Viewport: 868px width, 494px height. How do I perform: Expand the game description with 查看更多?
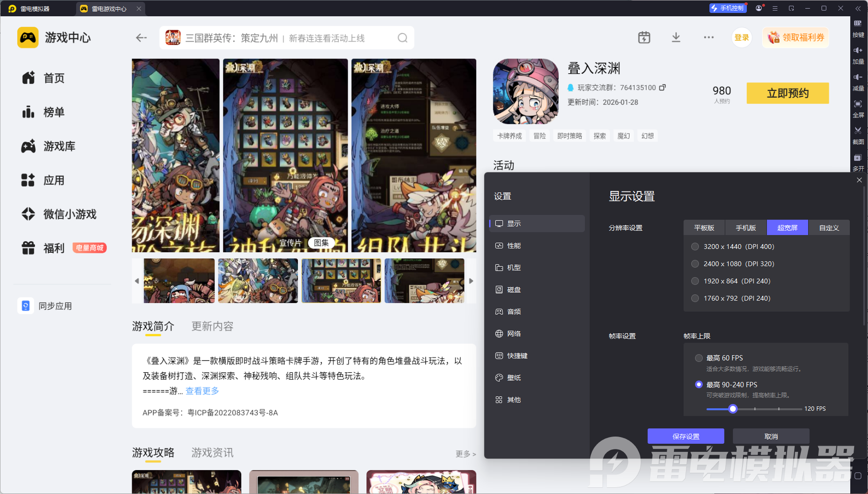tap(202, 391)
